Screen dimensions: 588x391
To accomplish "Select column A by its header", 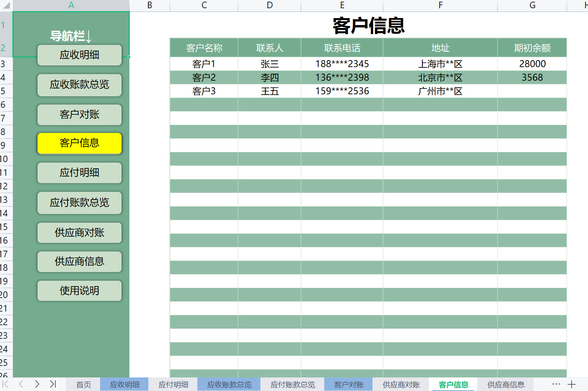I will coord(71,5).
